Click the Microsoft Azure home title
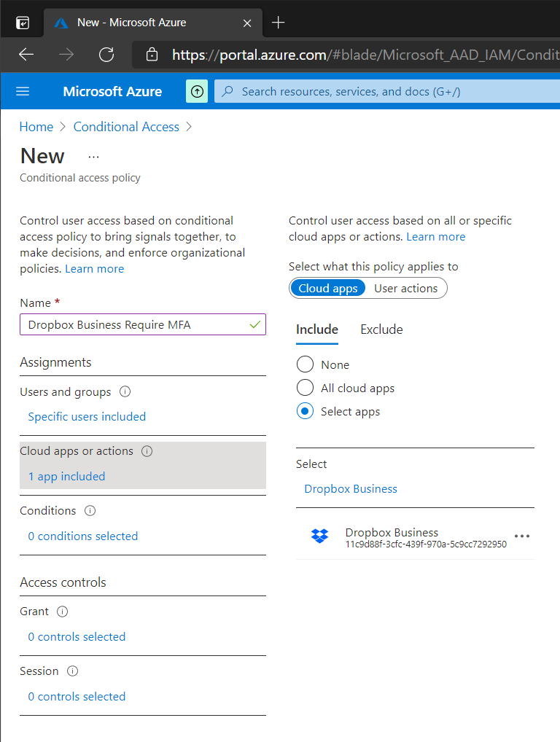Screen dimensions: 560x742 pyautogui.click(x=112, y=91)
